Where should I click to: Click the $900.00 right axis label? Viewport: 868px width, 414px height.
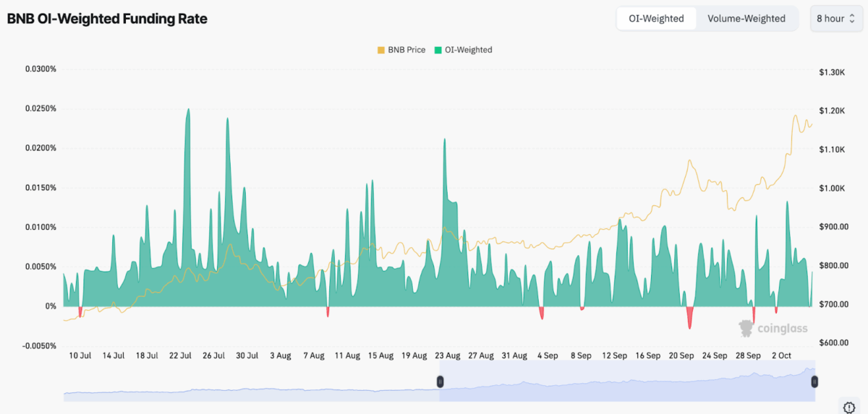(833, 227)
